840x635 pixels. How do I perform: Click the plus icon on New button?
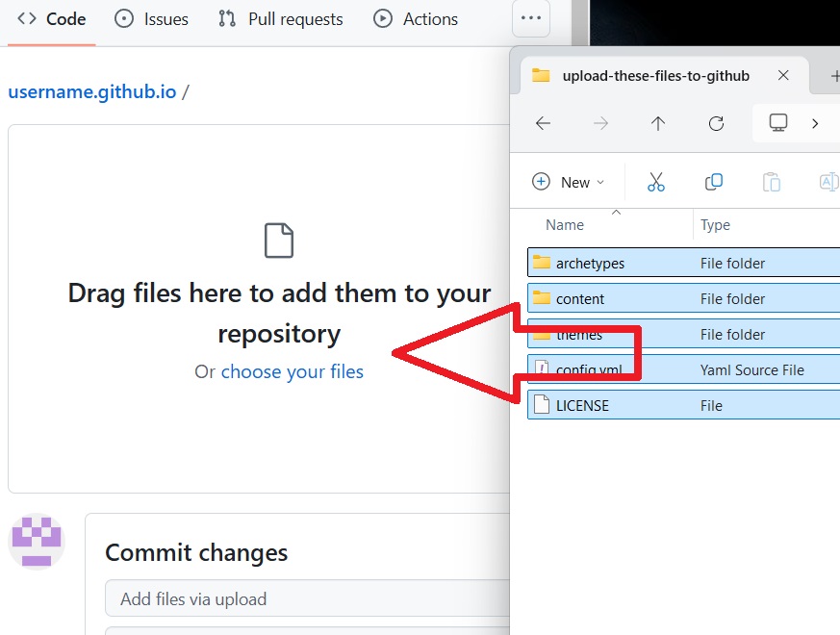pos(541,182)
